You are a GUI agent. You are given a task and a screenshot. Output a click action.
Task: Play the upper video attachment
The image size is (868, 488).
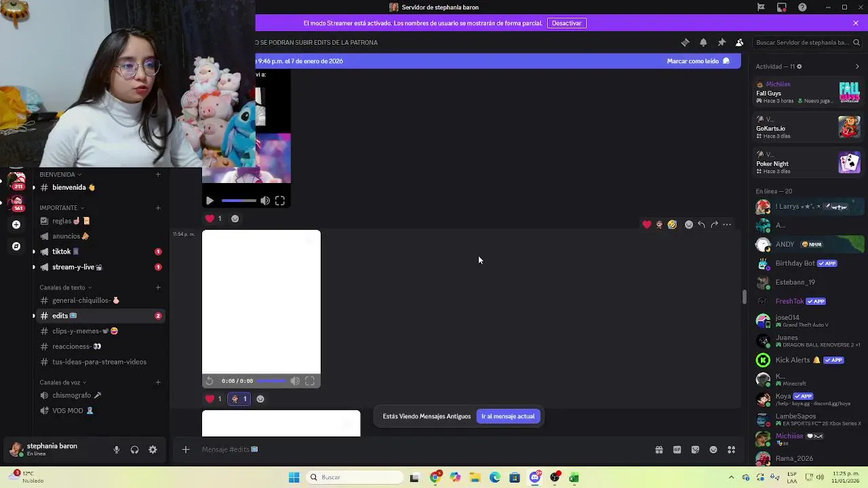click(x=210, y=201)
